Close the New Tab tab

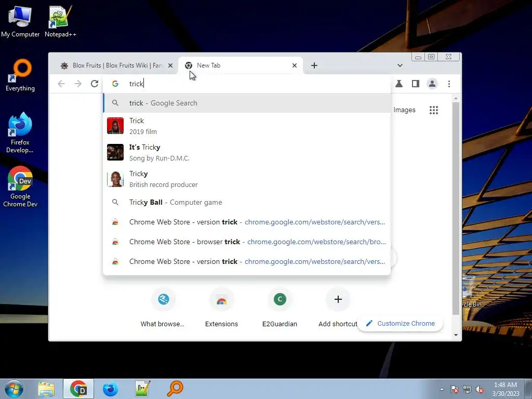pyautogui.click(x=295, y=65)
